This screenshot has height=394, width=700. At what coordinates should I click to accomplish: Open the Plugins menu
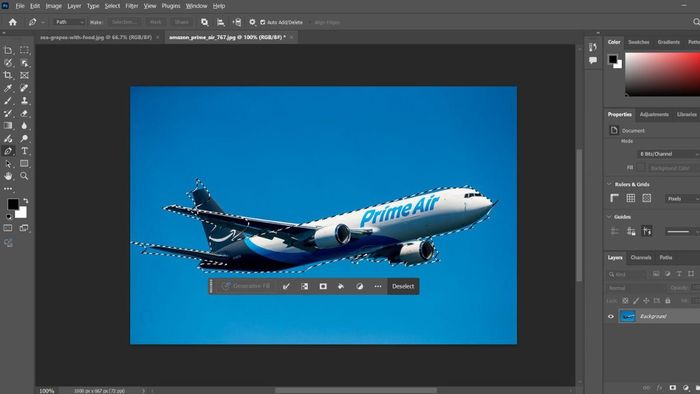coord(171,6)
